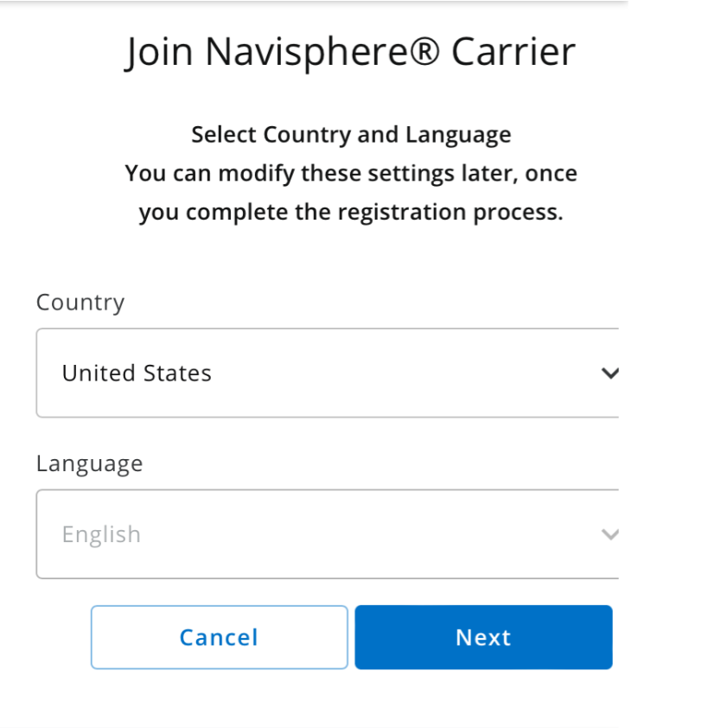Click the Select Country and Language subtitle

click(x=350, y=135)
